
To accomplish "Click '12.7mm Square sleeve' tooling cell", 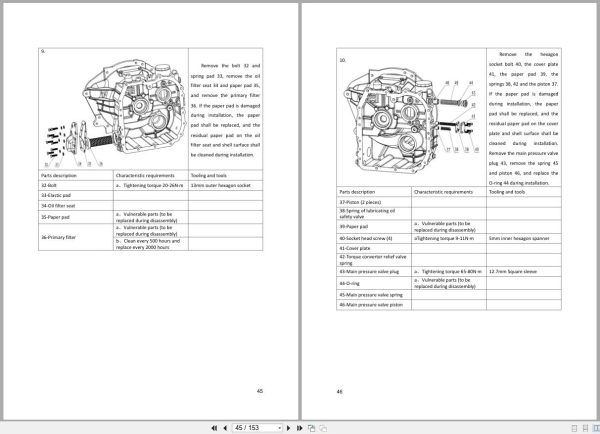I will (x=524, y=271).
